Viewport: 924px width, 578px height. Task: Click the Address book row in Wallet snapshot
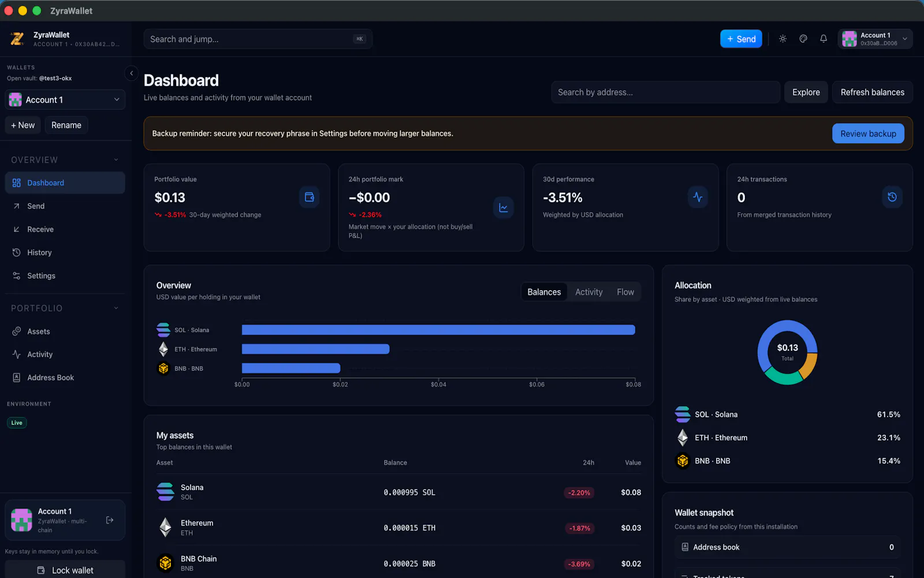point(787,547)
